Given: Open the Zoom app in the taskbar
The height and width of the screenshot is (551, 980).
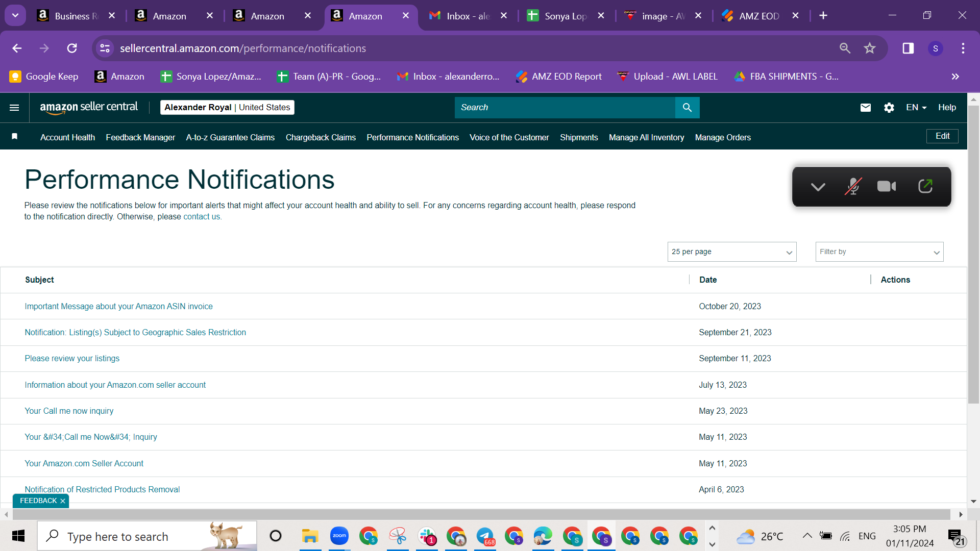Looking at the screenshot, I should coord(339,536).
